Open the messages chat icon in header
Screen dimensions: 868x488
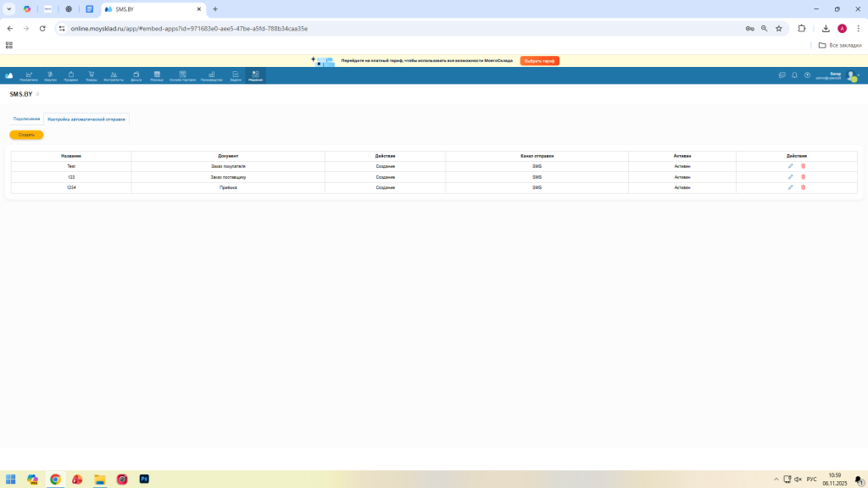tap(782, 75)
